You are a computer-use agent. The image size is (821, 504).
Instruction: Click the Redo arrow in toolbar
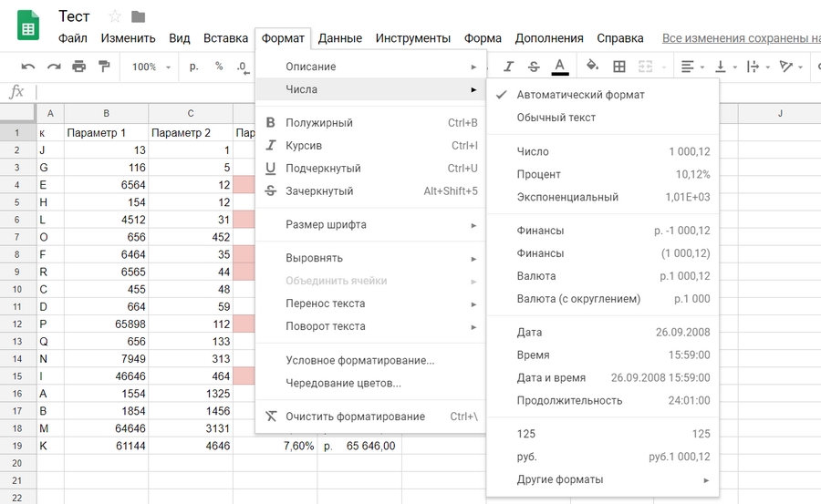coord(54,67)
